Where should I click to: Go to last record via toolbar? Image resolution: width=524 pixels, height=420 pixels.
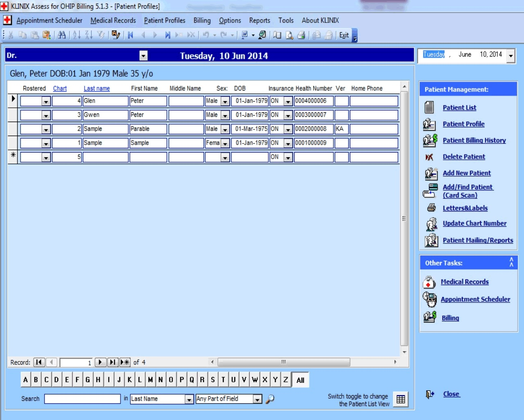[167, 35]
